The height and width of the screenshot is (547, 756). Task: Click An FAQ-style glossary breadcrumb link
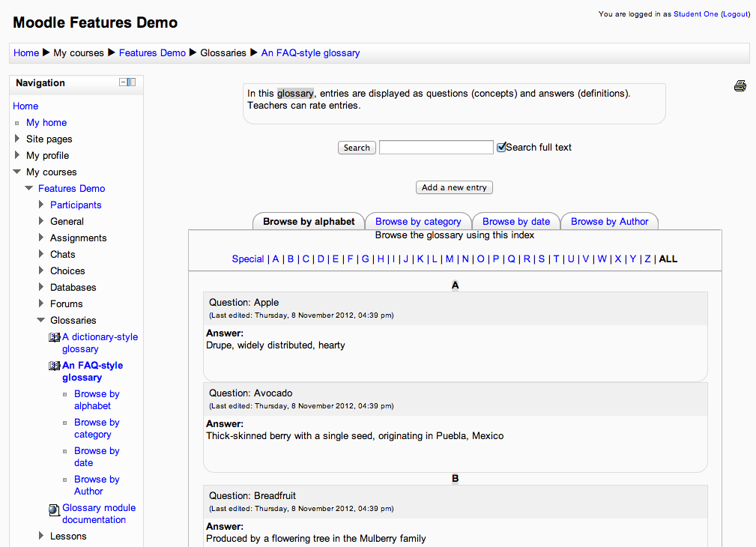tap(310, 53)
